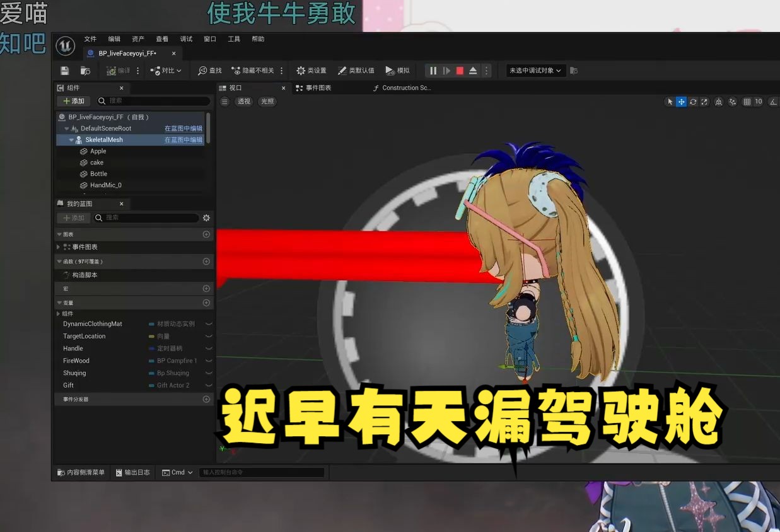Stop the play session with red square

click(x=460, y=71)
